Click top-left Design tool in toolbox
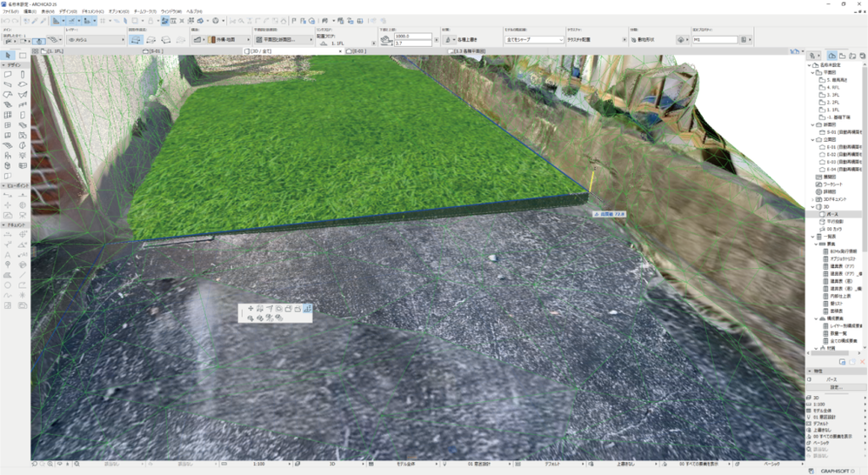The height and width of the screenshot is (475, 868). (8, 74)
